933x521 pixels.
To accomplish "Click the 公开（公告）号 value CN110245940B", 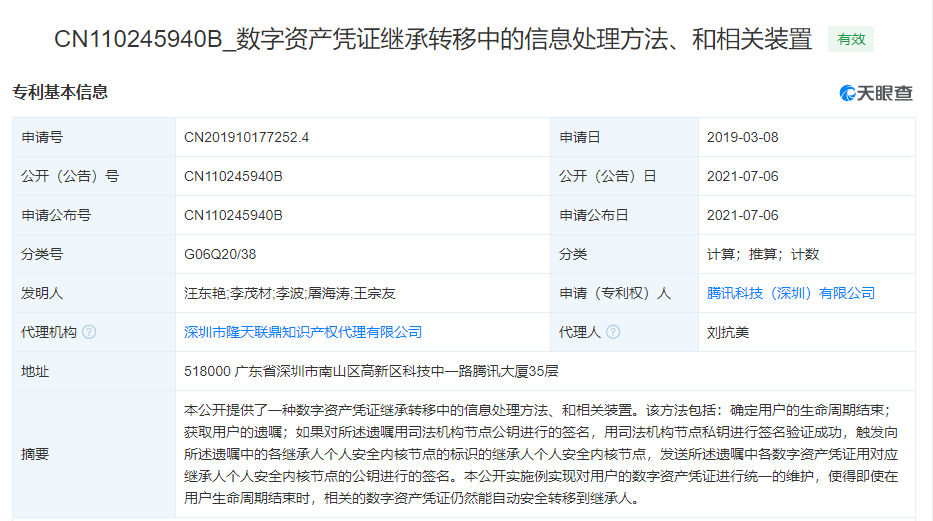I will [233, 177].
